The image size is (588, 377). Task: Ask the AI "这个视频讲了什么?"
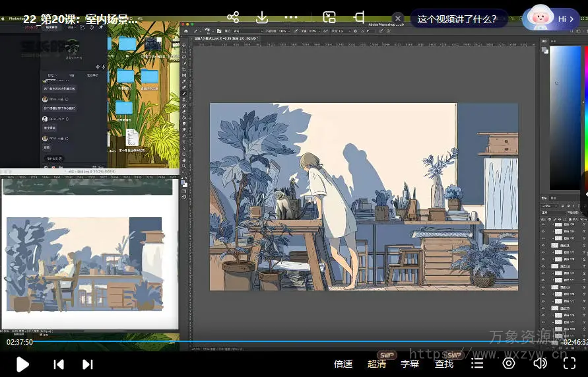point(457,19)
